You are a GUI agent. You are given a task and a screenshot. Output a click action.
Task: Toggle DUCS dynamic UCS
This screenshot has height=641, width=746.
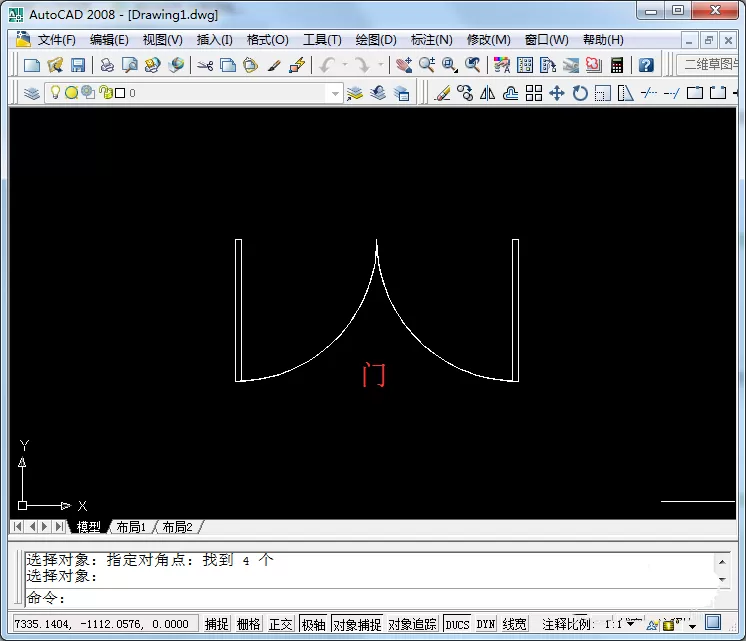(x=457, y=624)
